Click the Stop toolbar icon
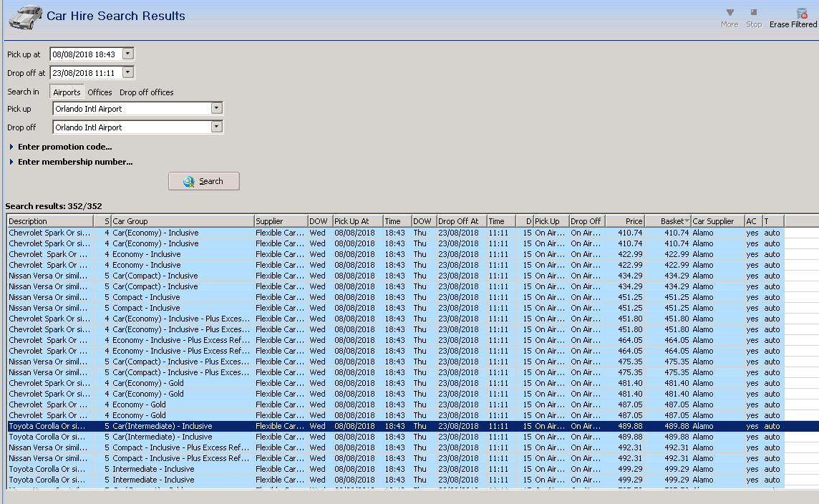Screen dimensions: 819x504 [x=754, y=18]
